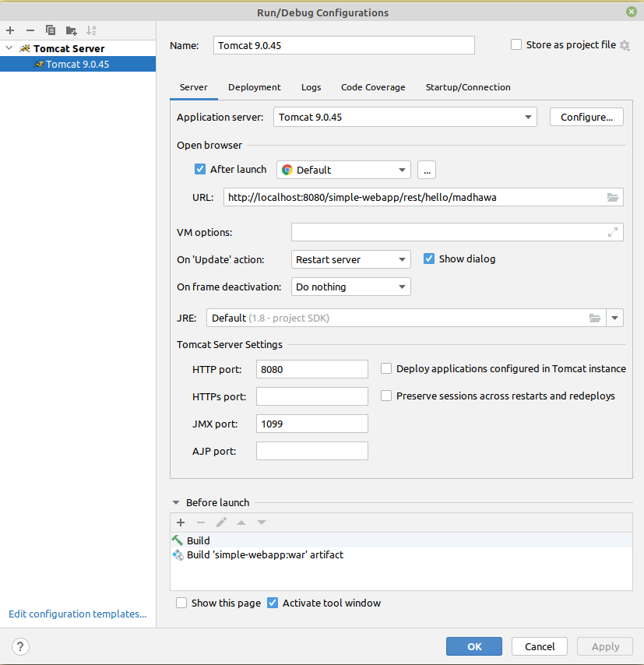Click the Chrome icon in browser dropdown
Image resolution: width=644 pixels, height=665 pixels.
287,170
